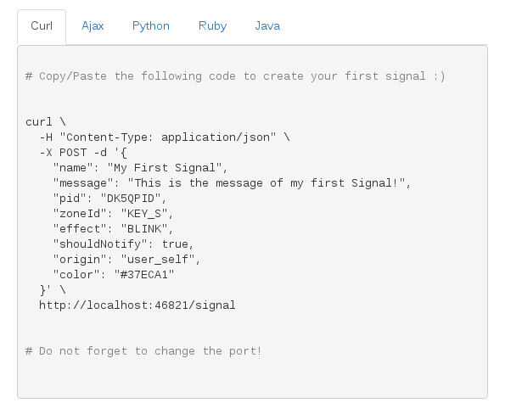Click the "message" line in the code
Image resolution: width=505 pixels, height=420 pixels.
[x=232, y=183]
